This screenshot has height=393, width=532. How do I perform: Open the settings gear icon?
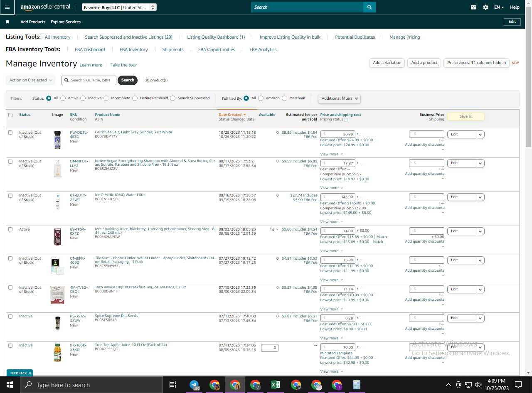(485, 7)
